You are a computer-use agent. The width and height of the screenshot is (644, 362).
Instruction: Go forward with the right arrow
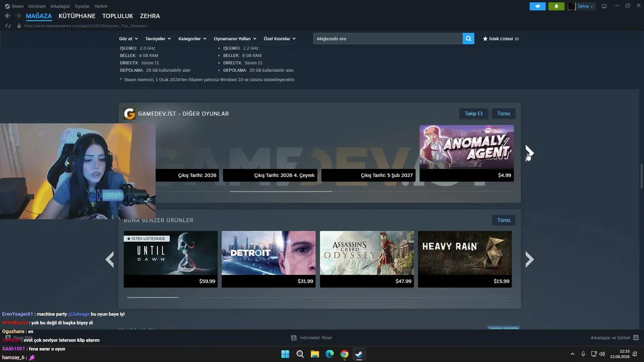click(x=18, y=16)
